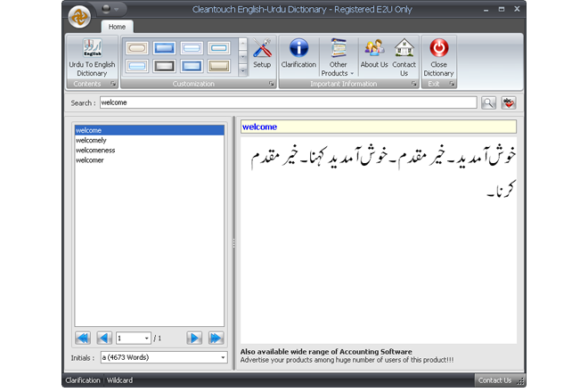Apply the black-bordered gray theme swatch
588x392 pixels.
coord(164,66)
